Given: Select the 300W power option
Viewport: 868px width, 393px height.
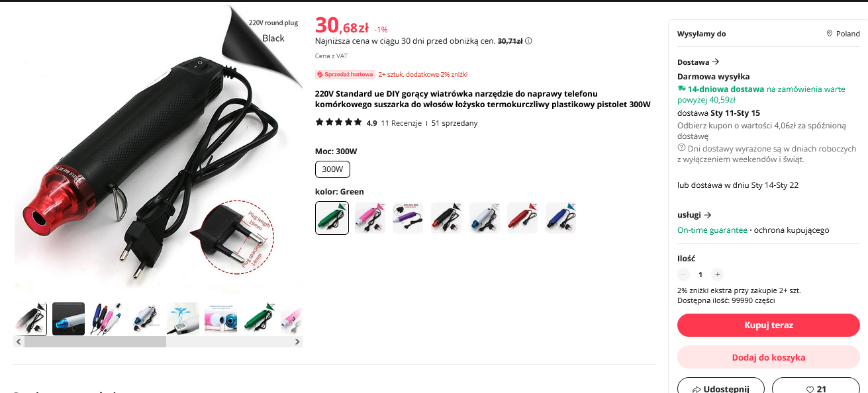Looking at the screenshot, I should point(332,169).
